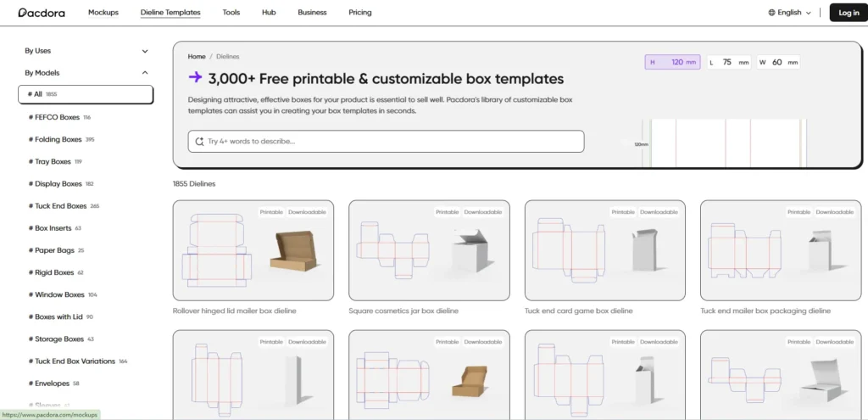Select the Envelopes category
The height and width of the screenshot is (420, 868).
click(53, 384)
